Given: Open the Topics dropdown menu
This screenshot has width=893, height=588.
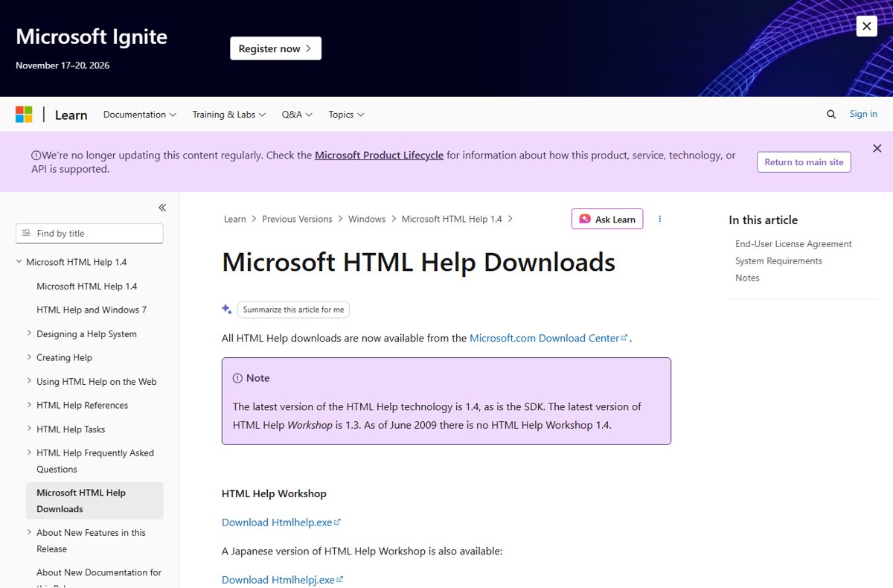Looking at the screenshot, I should click(x=346, y=115).
